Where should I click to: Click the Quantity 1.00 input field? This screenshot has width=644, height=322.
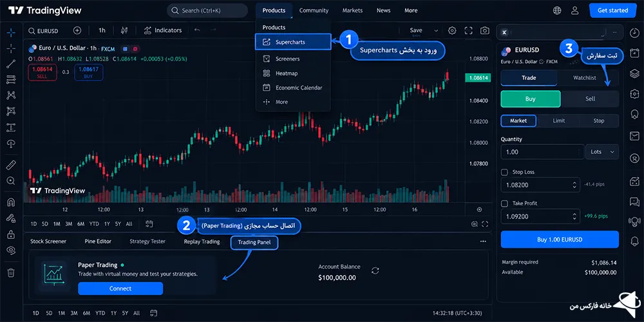point(542,152)
